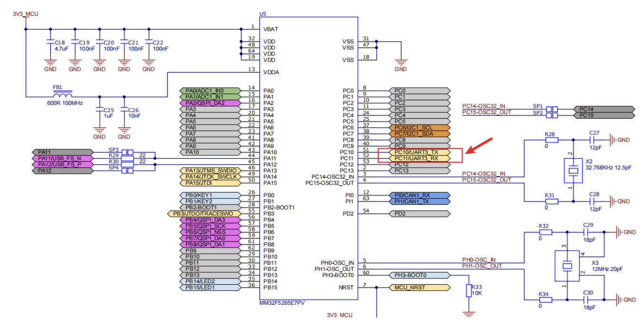Select the PB14/LED2 net port
This screenshot has height=328, width=644.
[x=210, y=281]
